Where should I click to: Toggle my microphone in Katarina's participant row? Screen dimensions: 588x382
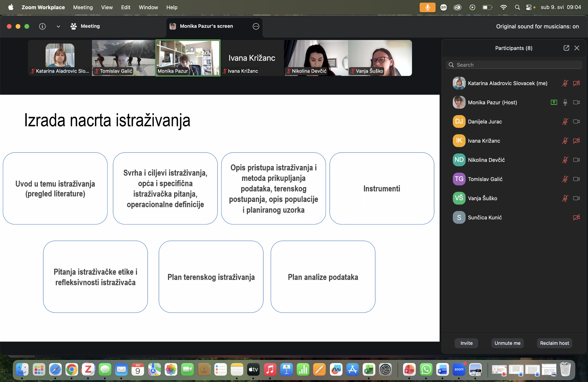point(565,83)
